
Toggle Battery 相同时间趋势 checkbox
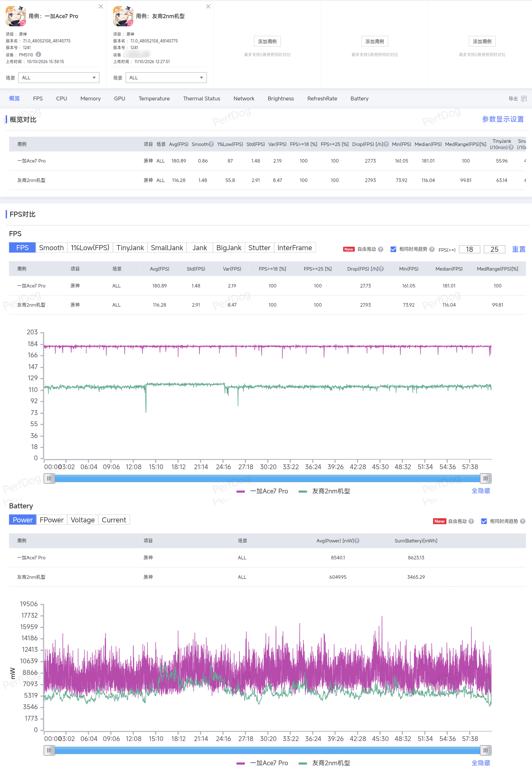point(484,521)
